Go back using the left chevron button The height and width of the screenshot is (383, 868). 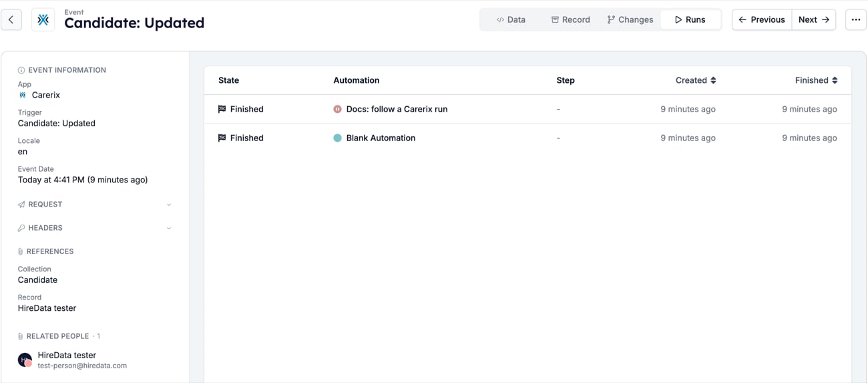click(11, 19)
